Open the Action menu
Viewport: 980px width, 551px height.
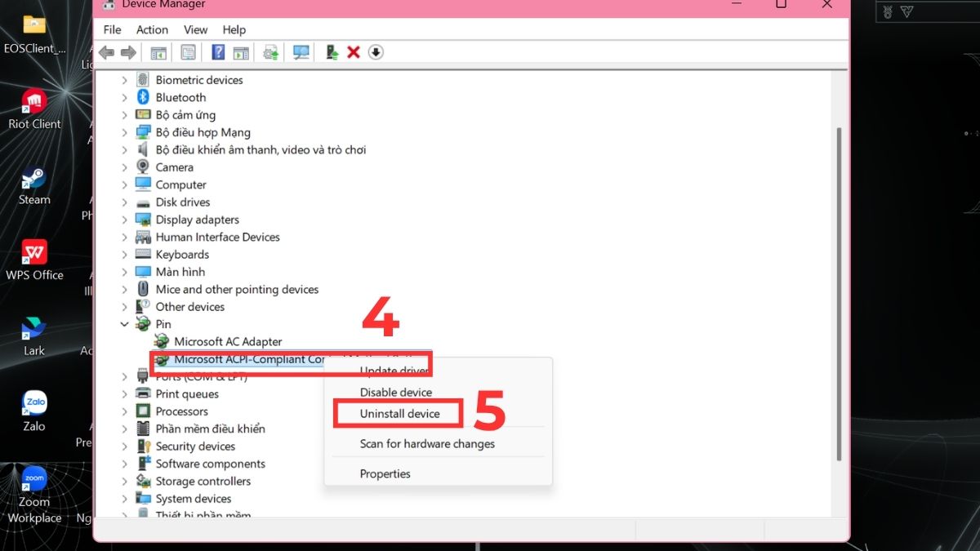pyautogui.click(x=152, y=29)
